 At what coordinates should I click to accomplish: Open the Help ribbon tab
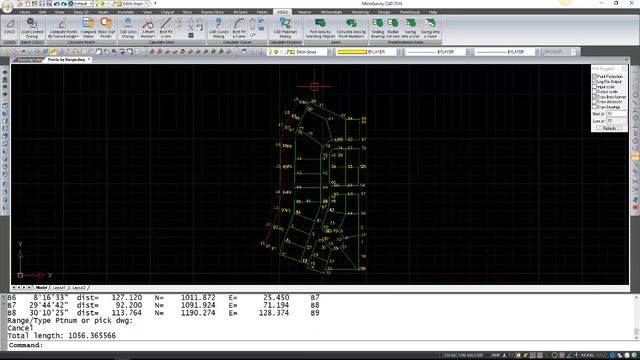pyautogui.click(x=433, y=12)
